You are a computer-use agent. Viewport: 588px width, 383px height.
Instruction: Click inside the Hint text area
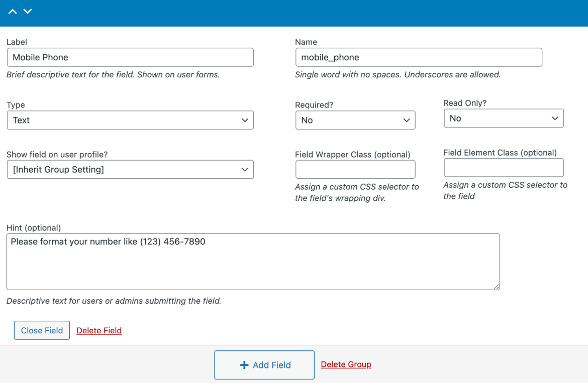(253, 261)
